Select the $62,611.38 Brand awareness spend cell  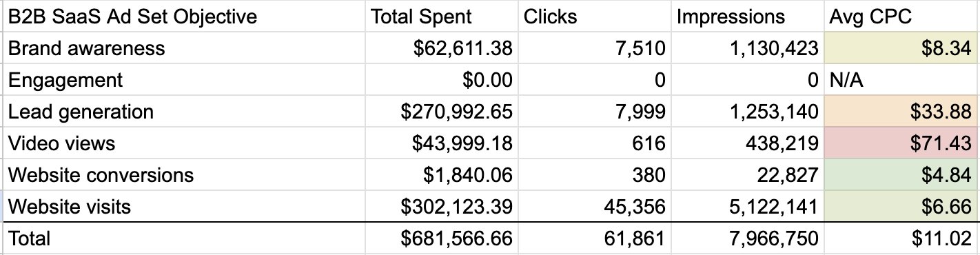pos(442,48)
